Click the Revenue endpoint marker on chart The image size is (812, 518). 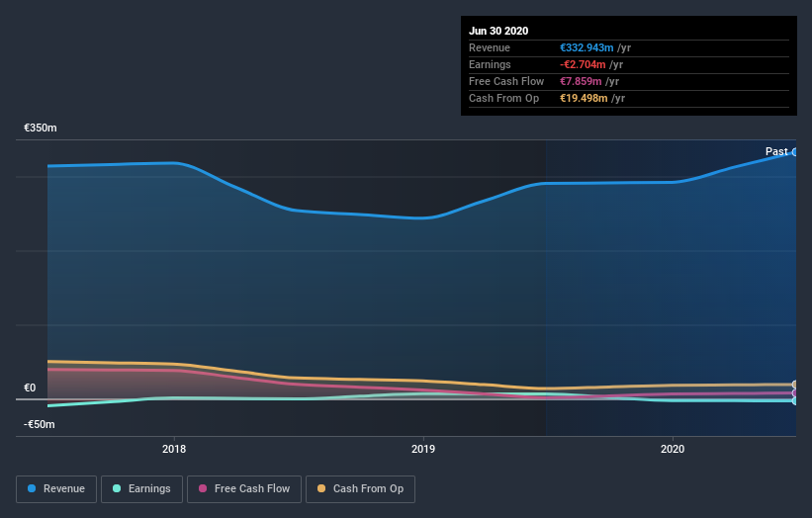(795, 152)
